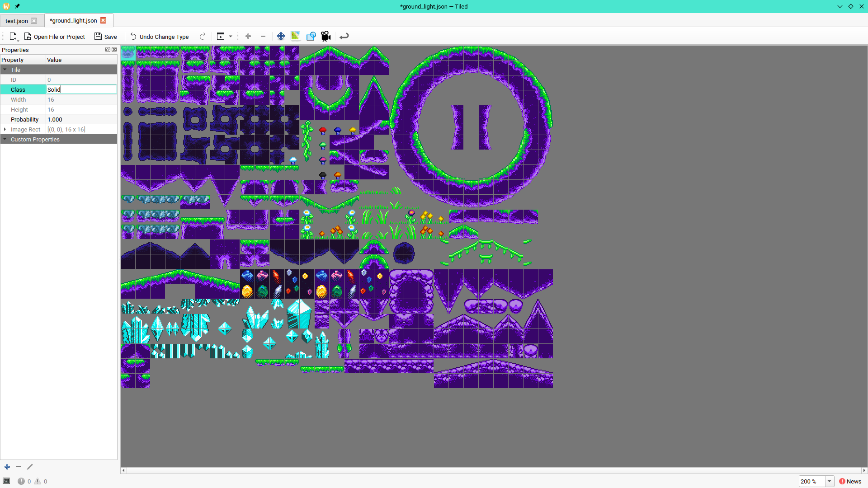Expand the Image Rect property
Screen dimensions: 868x488
(x=5, y=130)
